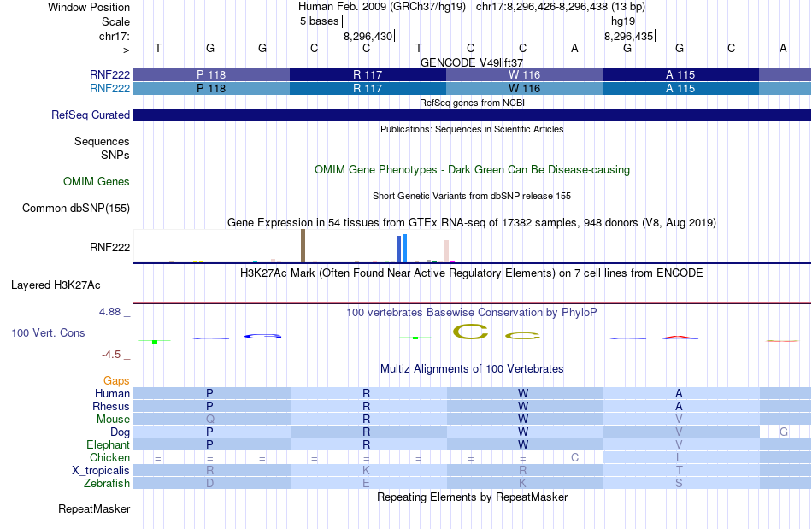Click the light pink GTEx expression bar
The image size is (812, 529).
(x=446, y=251)
